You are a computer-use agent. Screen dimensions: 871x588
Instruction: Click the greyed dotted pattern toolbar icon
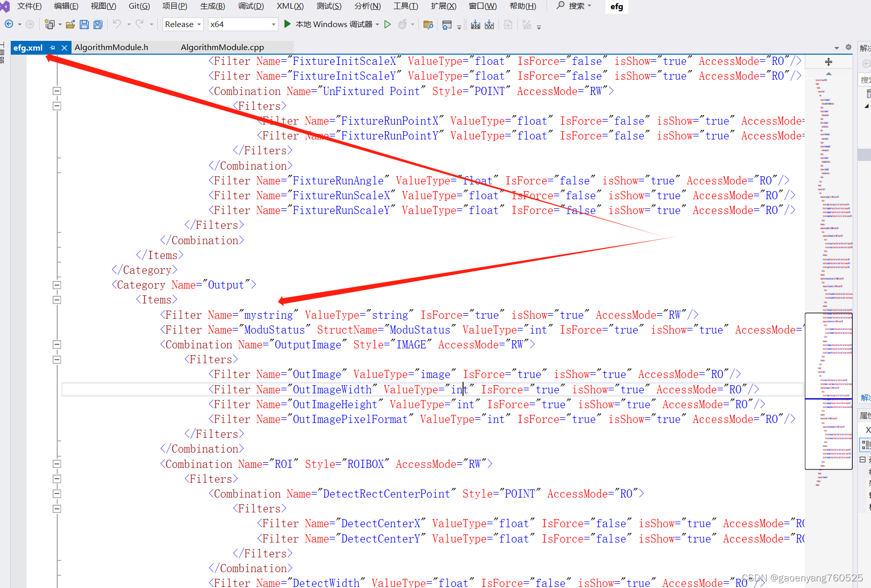pos(527,24)
